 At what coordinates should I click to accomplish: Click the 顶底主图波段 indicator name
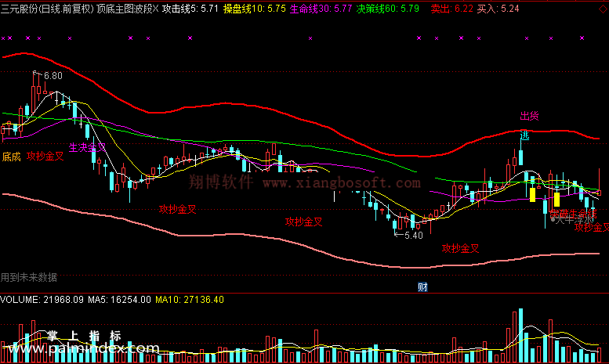(x=125, y=9)
